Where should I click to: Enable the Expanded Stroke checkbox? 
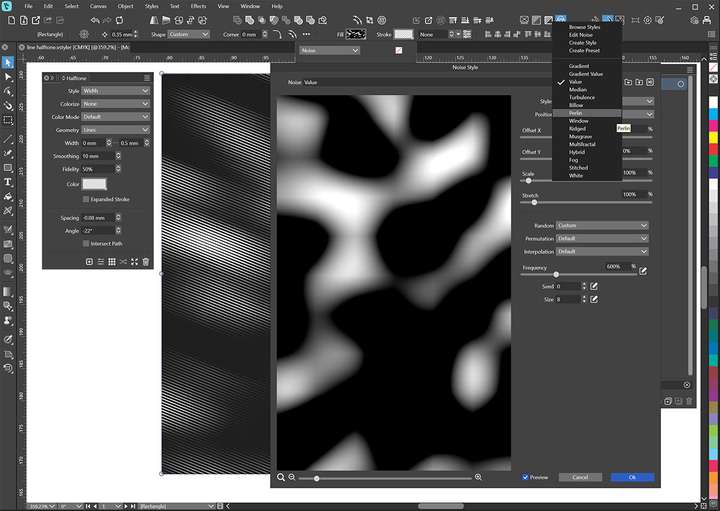pyautogui.click(x=86, y=199)
